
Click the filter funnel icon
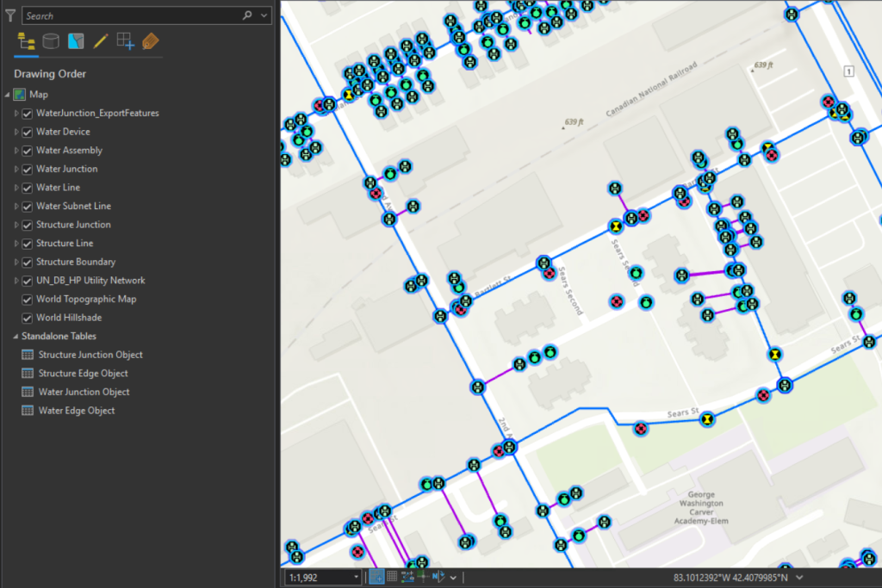[9, 15]
